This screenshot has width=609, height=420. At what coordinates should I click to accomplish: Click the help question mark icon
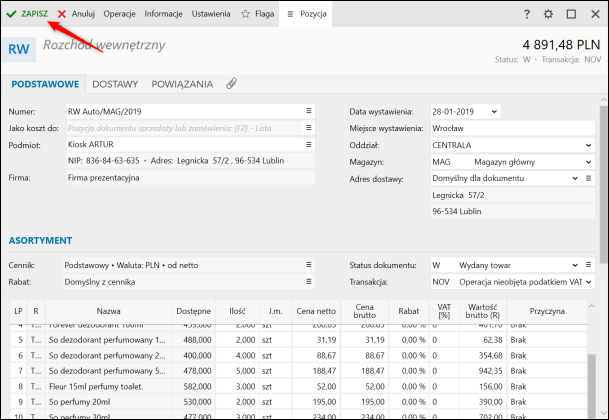click(527, 15)
